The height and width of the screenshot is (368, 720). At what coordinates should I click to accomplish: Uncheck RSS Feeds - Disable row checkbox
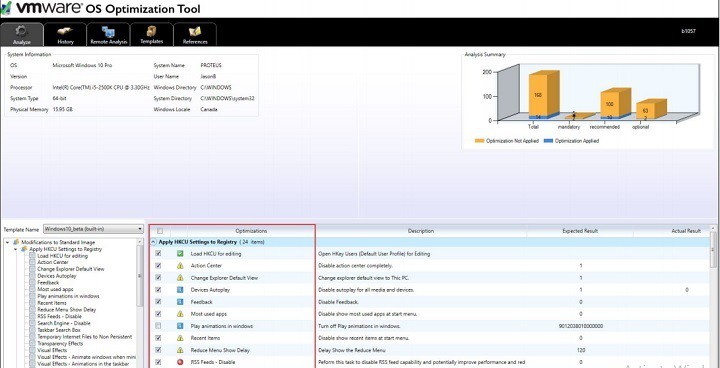(x=158, y=362)
